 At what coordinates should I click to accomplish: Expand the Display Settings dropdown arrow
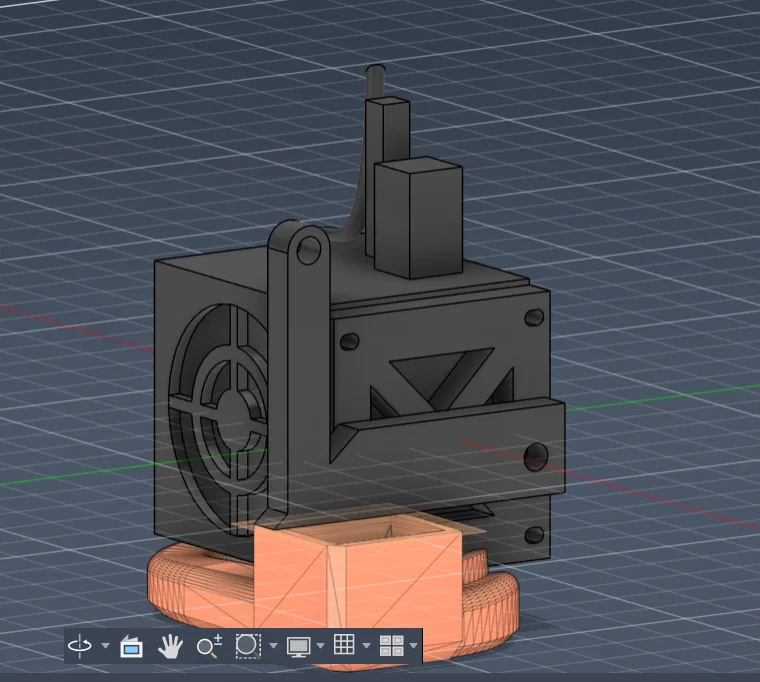click(320, 646)
